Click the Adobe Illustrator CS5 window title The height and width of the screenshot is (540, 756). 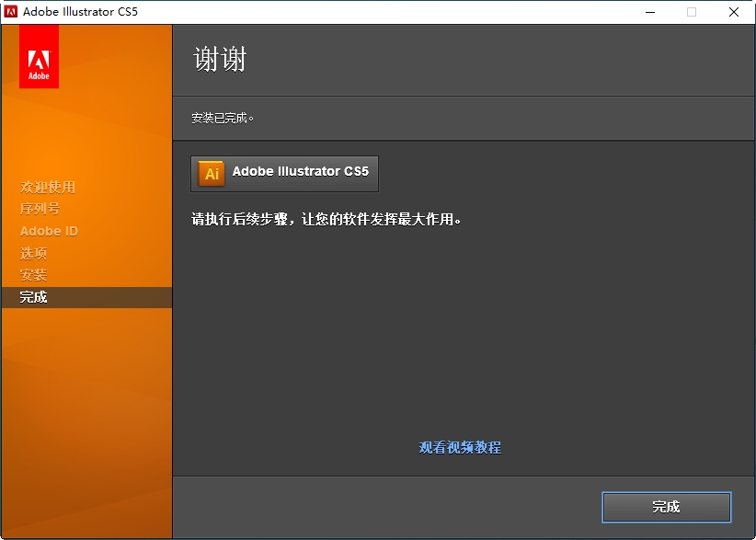coord(81,12)
